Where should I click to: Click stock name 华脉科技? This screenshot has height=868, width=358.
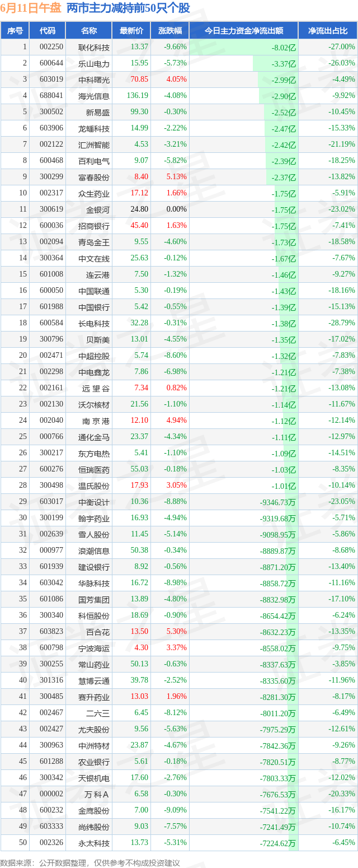pyautogui.click(x=94, y=583)
